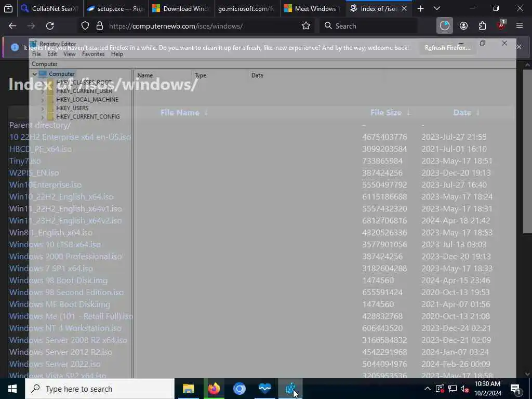Select HKEY_CLASSES_ROOT in registry tree
Image resolution: width=532 pixels, height=399 pixels.
coord(84,82)
